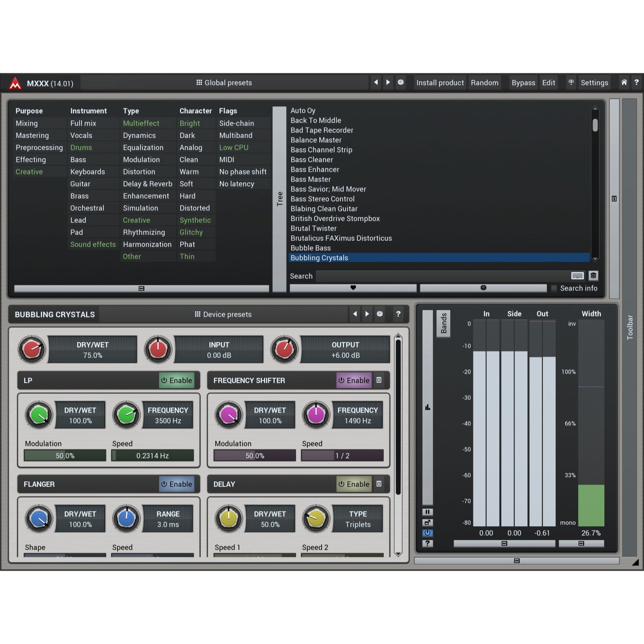Image resolution: width=644 pixels, height=644 pixels.
Task: Open the meter help question mark icon
Action: point(427,543)
